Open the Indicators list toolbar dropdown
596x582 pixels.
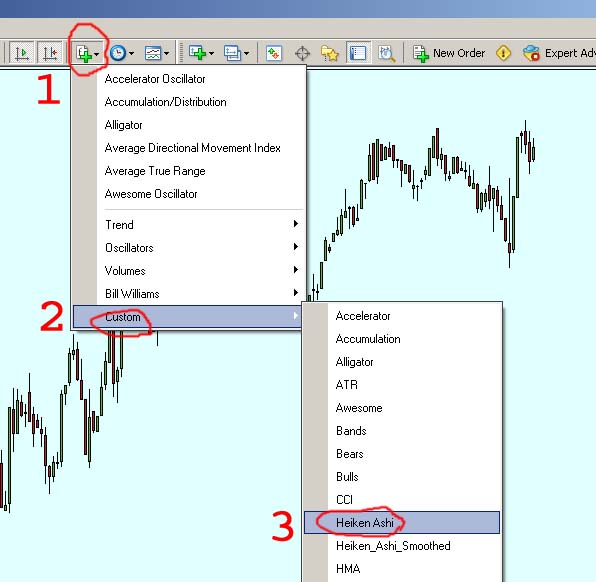coord(87,53)
